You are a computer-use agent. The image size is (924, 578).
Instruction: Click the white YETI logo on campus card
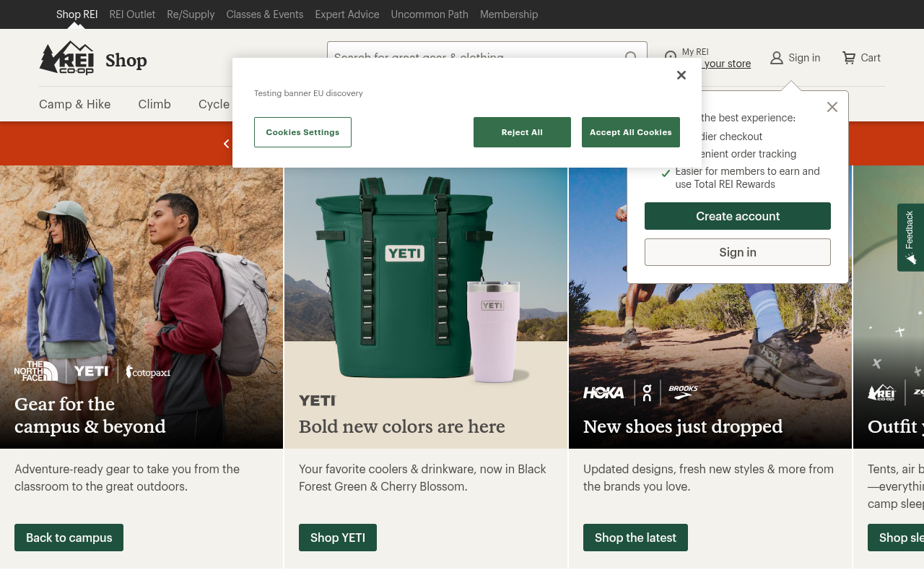click(x=91, y=371)
